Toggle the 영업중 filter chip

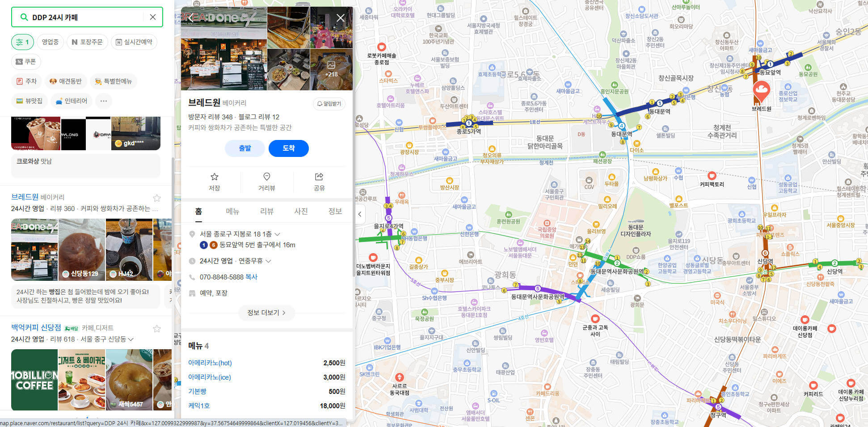[50, 42]
